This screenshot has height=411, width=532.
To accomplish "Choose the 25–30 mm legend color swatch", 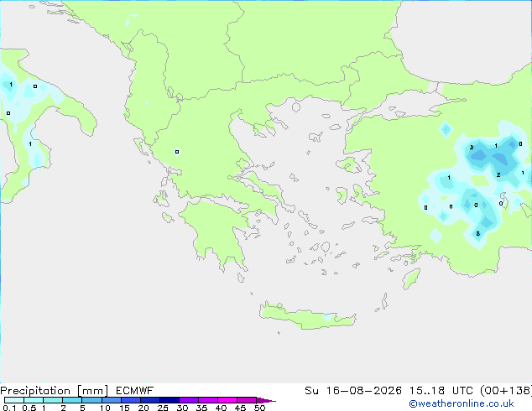I will [169, 400].
